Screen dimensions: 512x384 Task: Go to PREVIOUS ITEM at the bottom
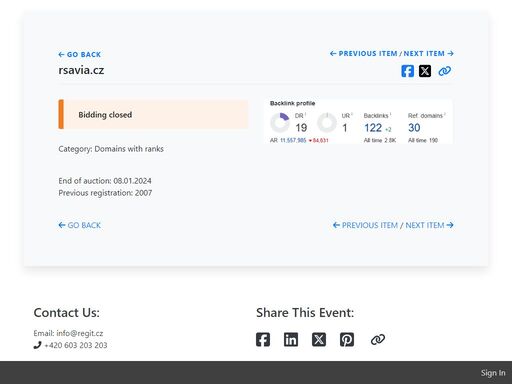365,225
